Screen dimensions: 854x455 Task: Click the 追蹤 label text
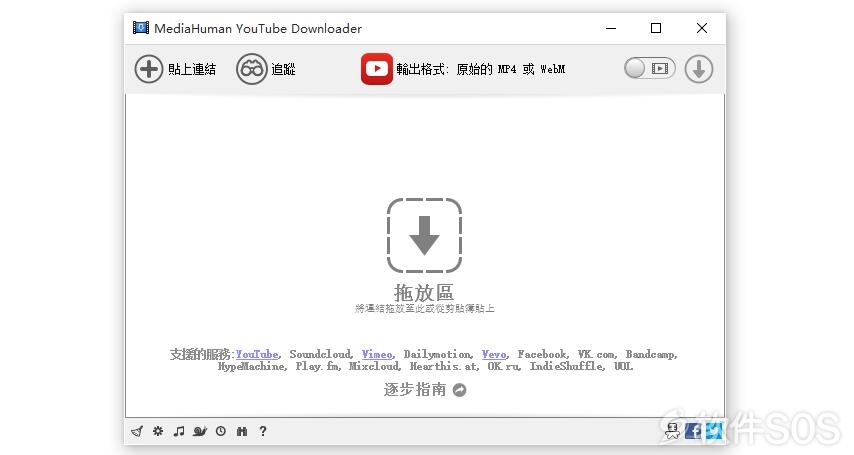pos(283,69)
